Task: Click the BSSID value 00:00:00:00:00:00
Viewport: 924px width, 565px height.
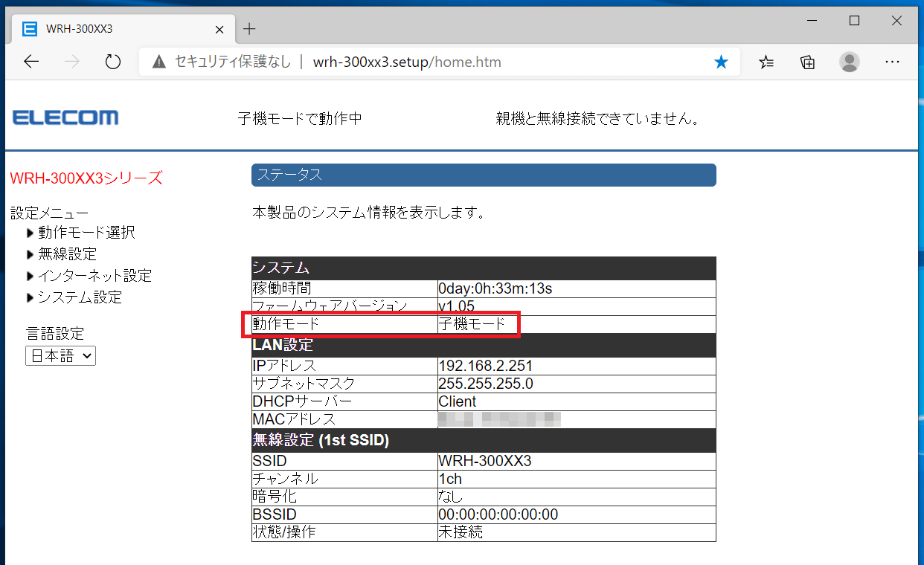Action: coord(498,514)
